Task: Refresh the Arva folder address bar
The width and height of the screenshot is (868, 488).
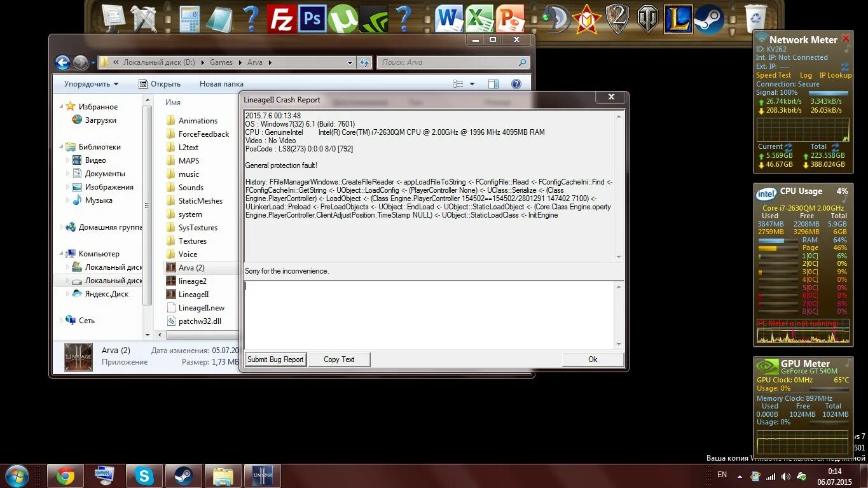Action: coord(364,62)
